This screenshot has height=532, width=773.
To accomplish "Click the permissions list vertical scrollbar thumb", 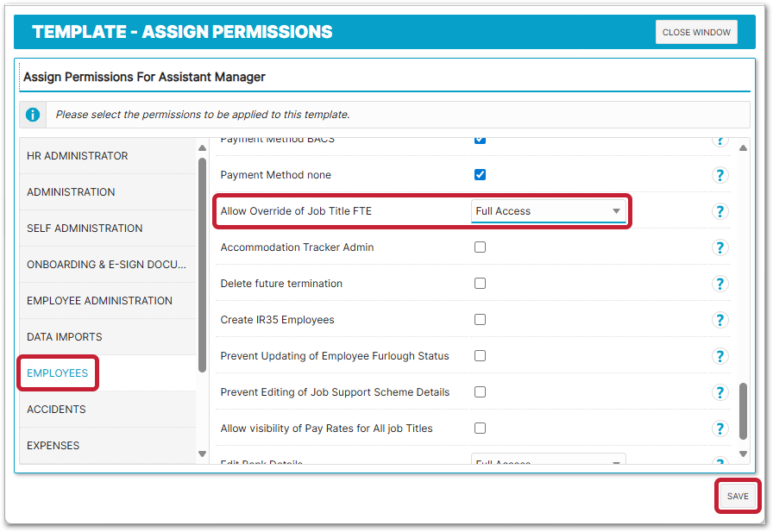I will [x=744, y=410].
